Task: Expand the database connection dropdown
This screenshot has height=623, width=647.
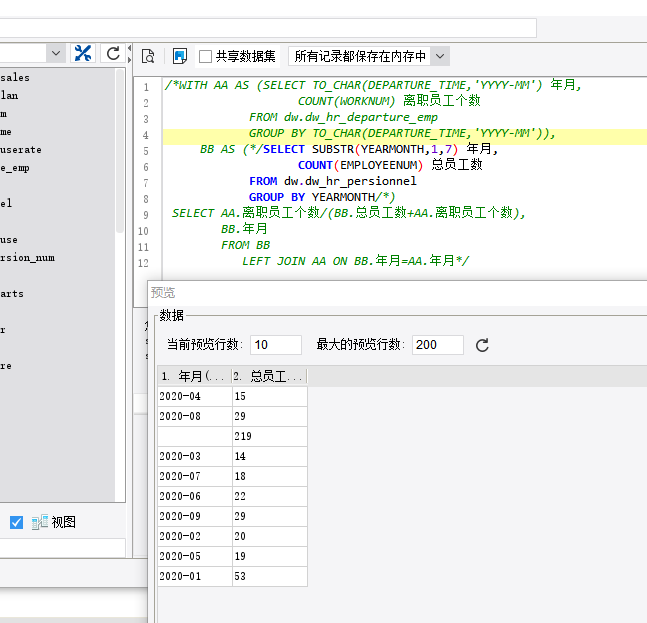Action: tap(55, 54)
